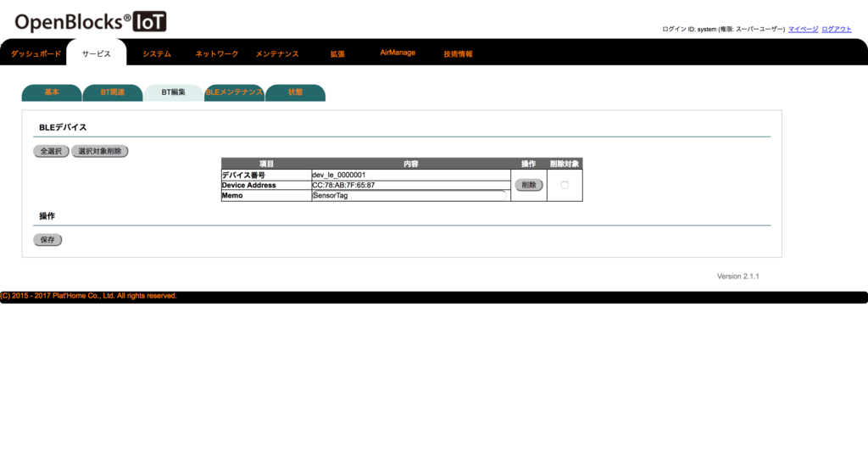Screen dimensions: 868x458
Task: Click the Version 2.1.1 text
Action: (x=738, y=276)
